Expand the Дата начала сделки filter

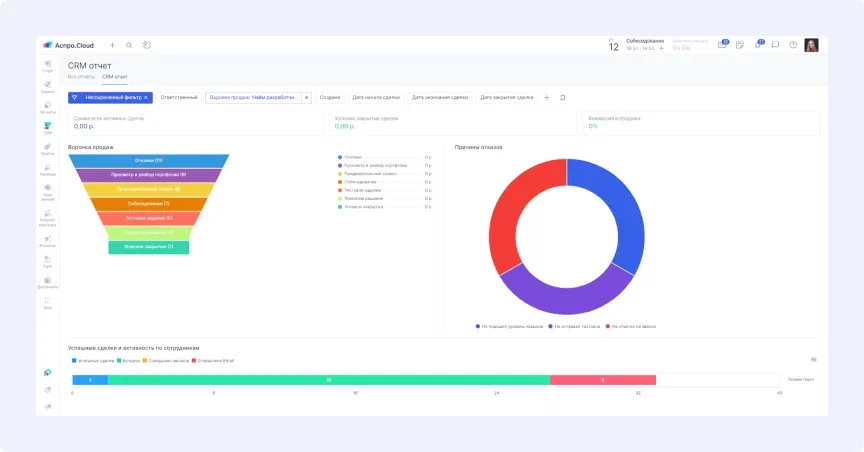[x=374, y=97]
